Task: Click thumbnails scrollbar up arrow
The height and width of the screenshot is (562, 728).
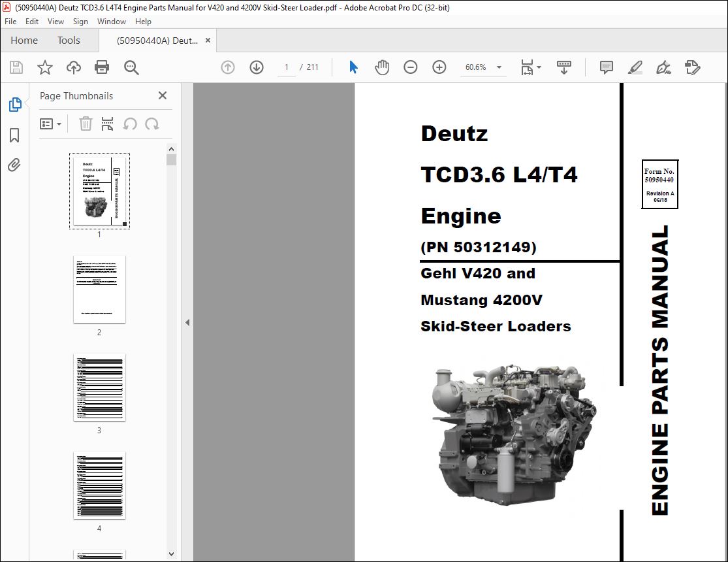Action: tap(171, 149)
